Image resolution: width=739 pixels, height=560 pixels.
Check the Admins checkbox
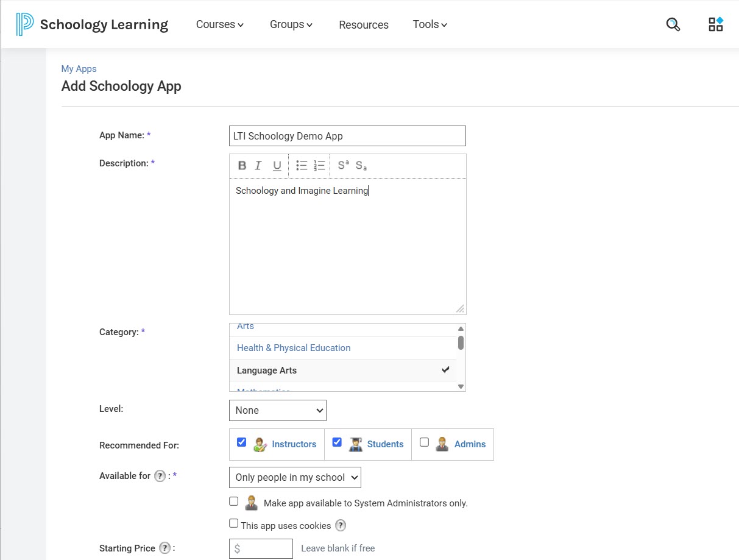pyautogui.click(x=425, y=442)
